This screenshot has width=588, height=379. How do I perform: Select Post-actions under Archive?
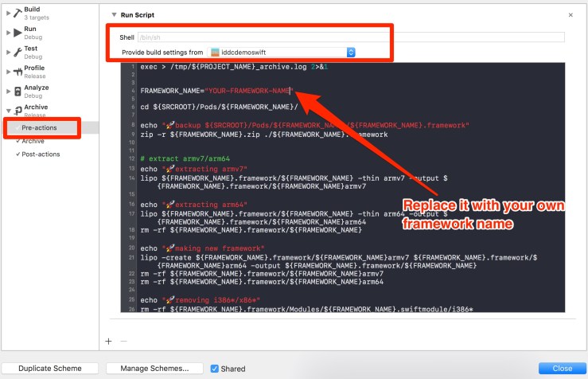39,154
